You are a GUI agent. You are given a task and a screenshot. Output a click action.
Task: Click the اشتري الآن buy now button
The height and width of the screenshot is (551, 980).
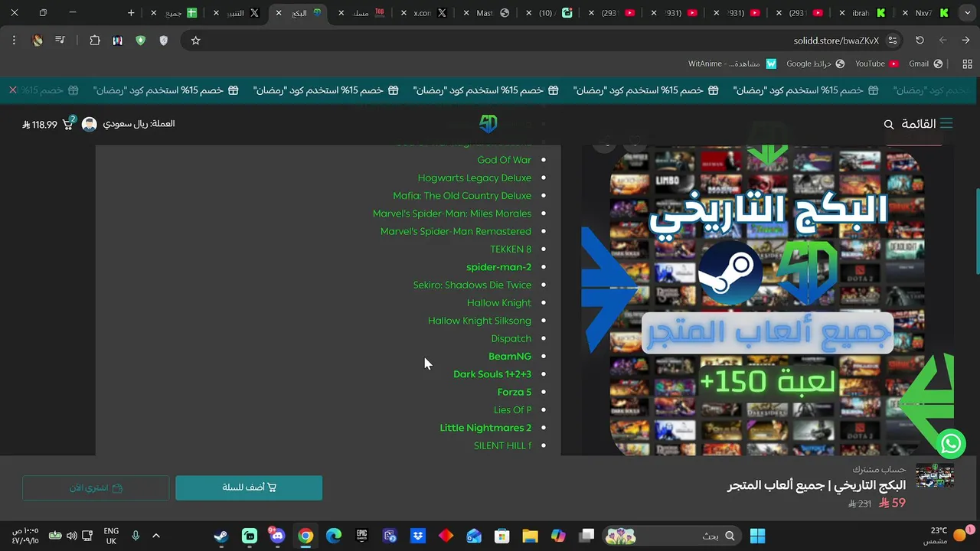point(96,487)
